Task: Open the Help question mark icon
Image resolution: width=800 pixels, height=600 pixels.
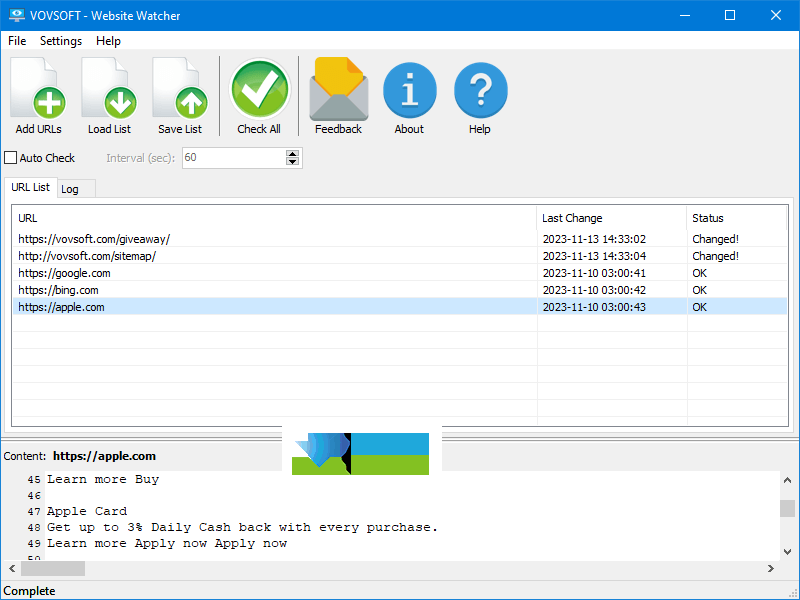Action: tap(480, 96)
